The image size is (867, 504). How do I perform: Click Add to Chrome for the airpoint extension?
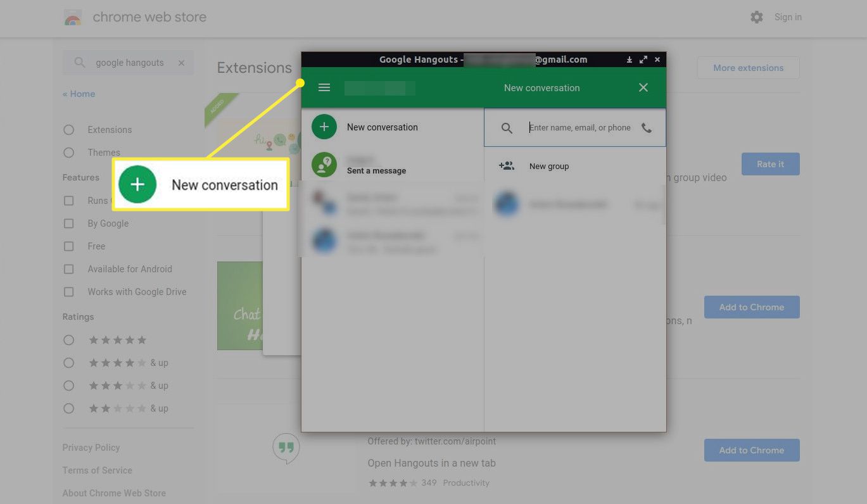(x=752, y=450)
